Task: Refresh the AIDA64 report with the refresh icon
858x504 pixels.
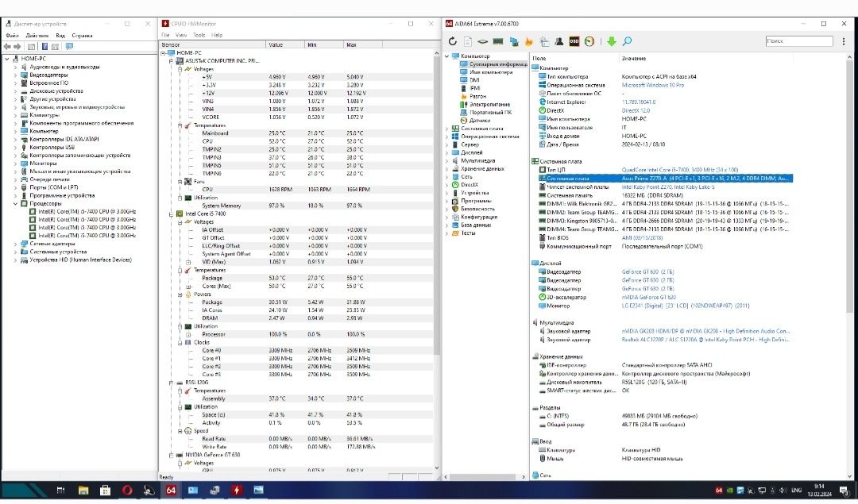Action: pyautogui.click(x=453, y=41)
